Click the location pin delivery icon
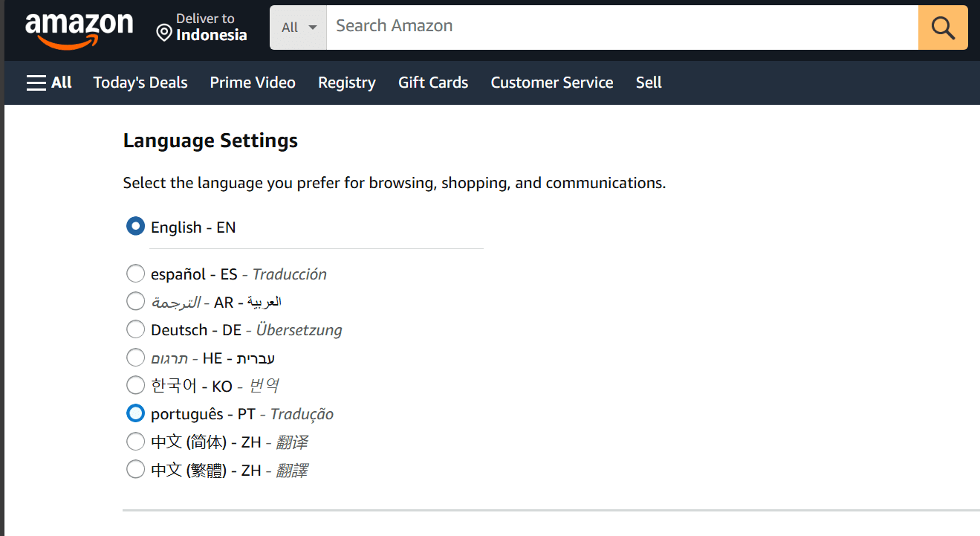Image resolution: width=980 pixels, height=536 pixels. pos(164,33)
